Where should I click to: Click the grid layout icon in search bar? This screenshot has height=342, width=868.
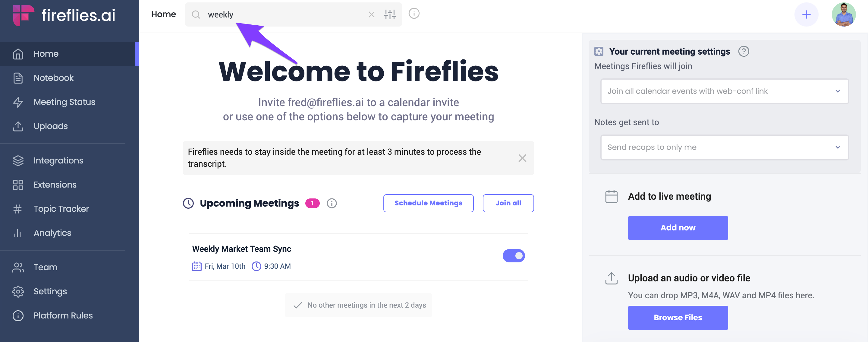391,14
